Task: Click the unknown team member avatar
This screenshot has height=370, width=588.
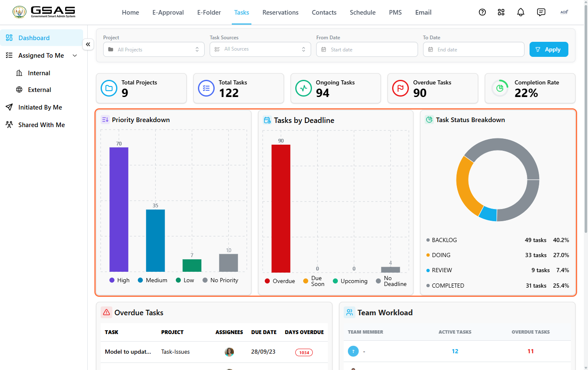Action: 353,351
